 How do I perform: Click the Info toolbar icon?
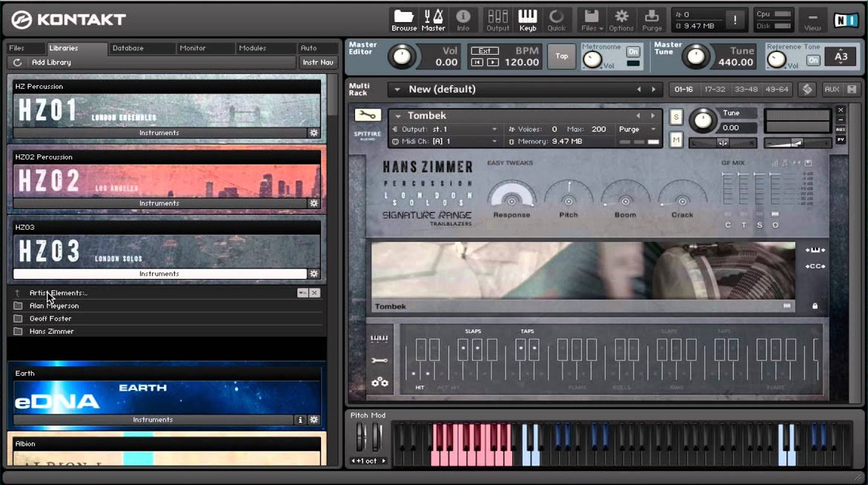463,20
